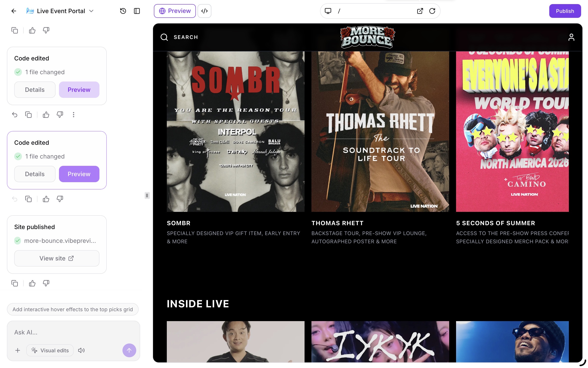Like the second code edit response

tap(46, 199)
